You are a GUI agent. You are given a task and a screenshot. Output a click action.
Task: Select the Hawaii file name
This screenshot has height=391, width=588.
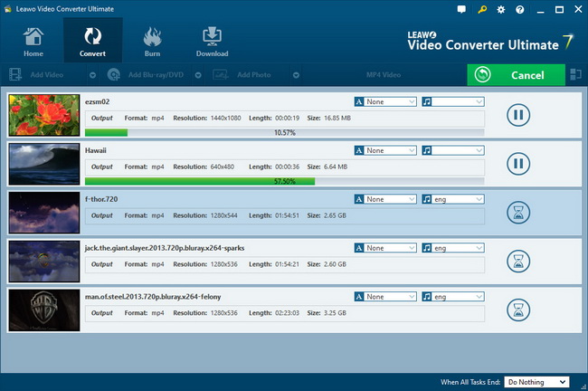[96, 150]
